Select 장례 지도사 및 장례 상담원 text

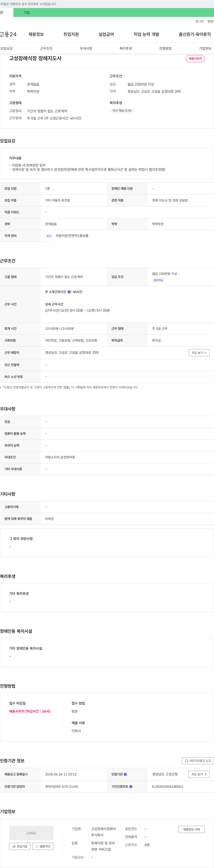[x=170, y=200]
